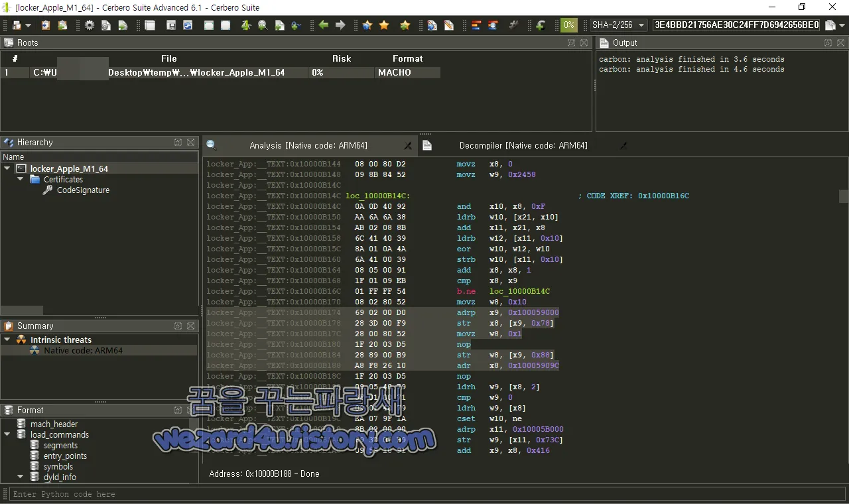
Task: Collapse the dyld_info node
Action: [x=21, y=477]
